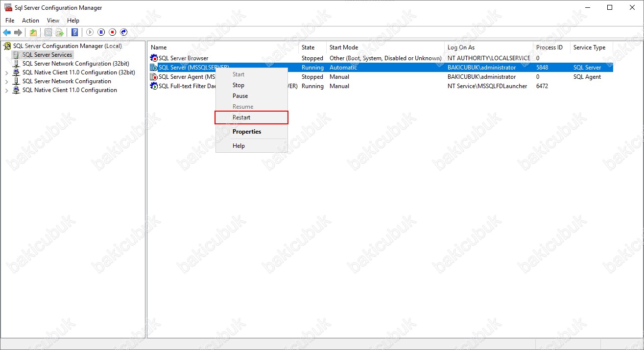Click the application icon in the title bar
The image size is (644, 350).
pos(8,7)
